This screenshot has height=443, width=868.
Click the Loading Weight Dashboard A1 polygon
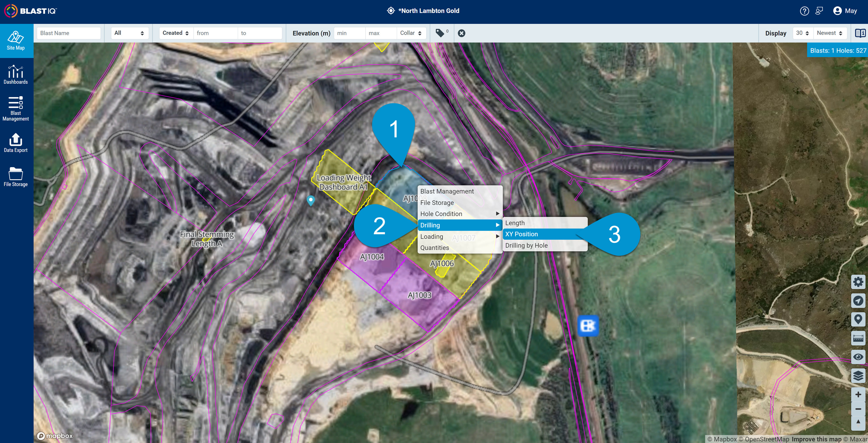tap(343, 182)
